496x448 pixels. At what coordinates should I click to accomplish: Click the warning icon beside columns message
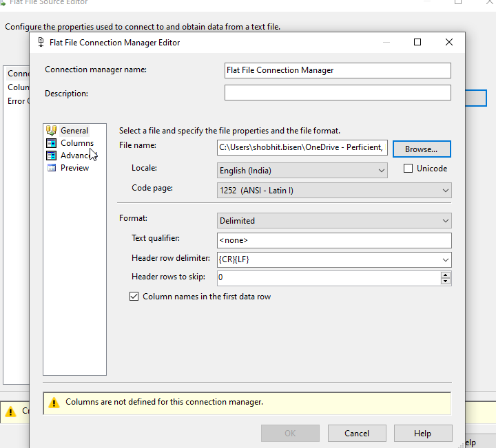click(x=54, y=403)
